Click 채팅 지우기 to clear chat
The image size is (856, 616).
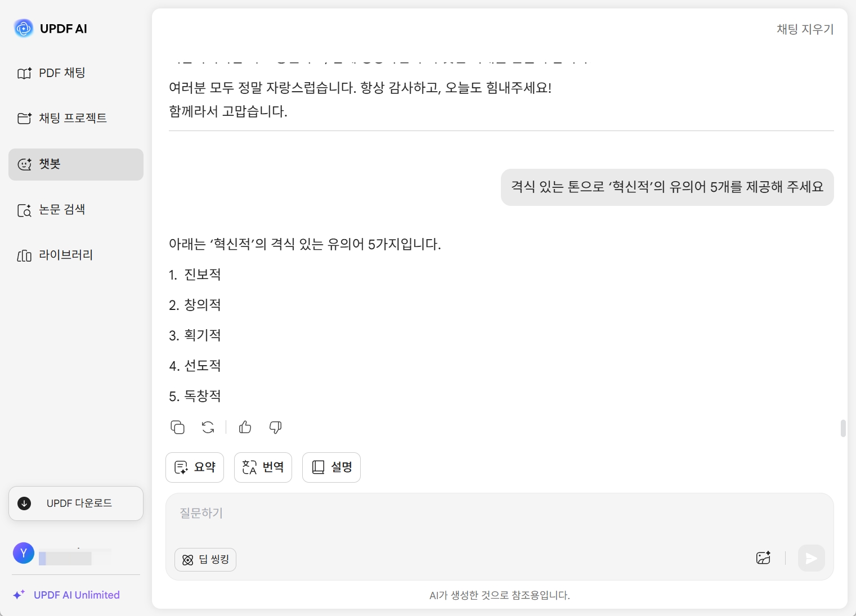coord(805,29)
